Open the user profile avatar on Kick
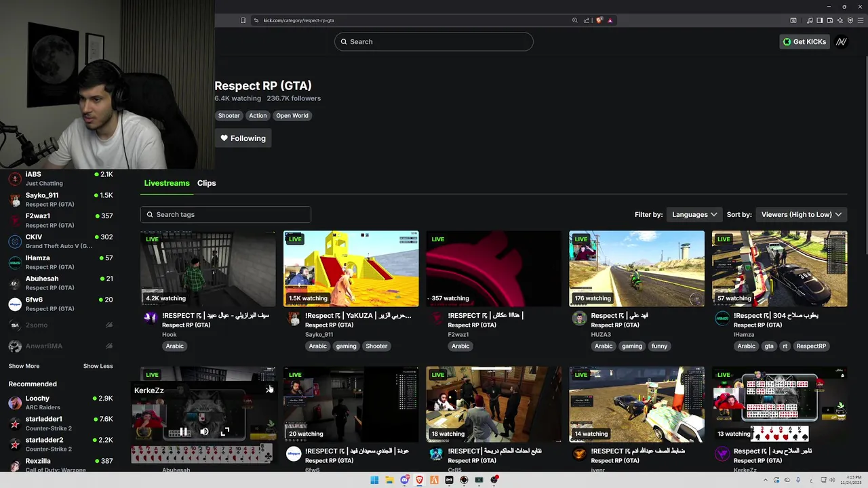This screenshot has width=868, height=488. 842,41
